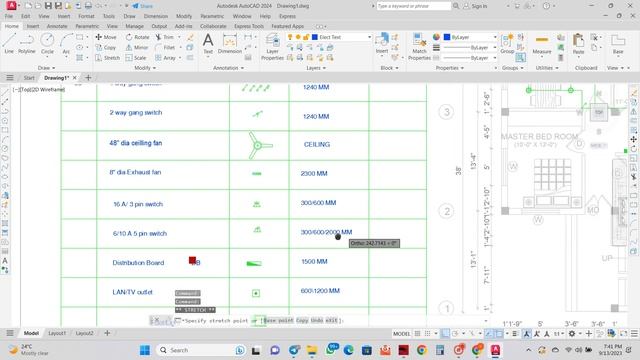
Task: Click the blue ByLayer color swatch
Action: (447, 37)
